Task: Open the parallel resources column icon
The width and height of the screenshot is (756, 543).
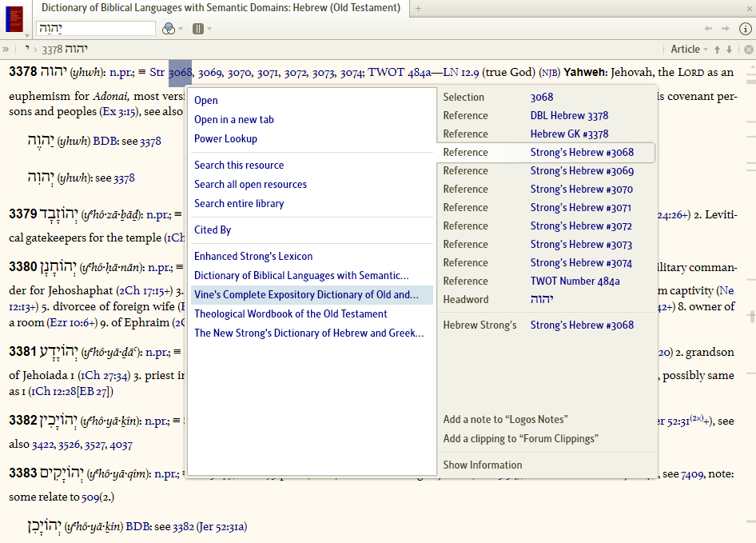Action: click(x=198, y=29)
